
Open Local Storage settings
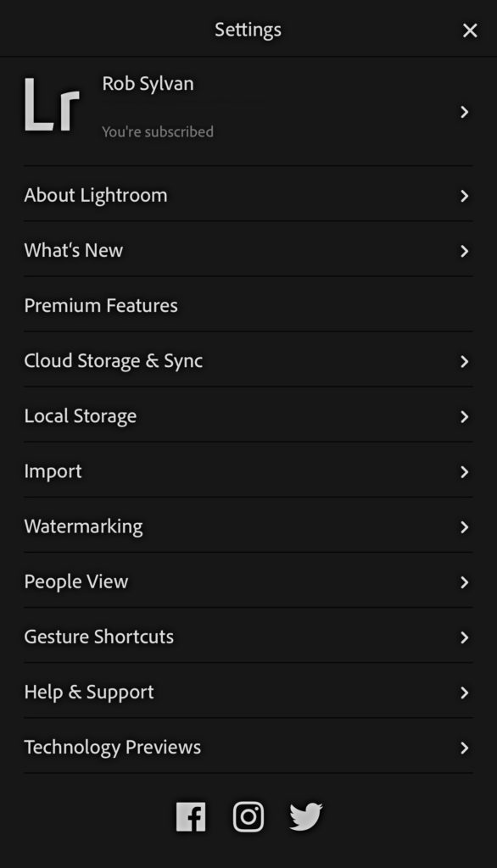click(248, 415)
